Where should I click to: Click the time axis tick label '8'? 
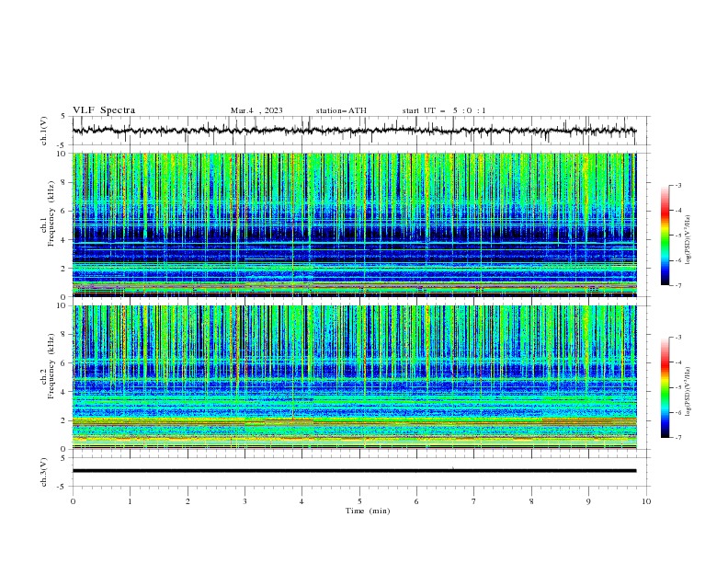tap(531, 501)
